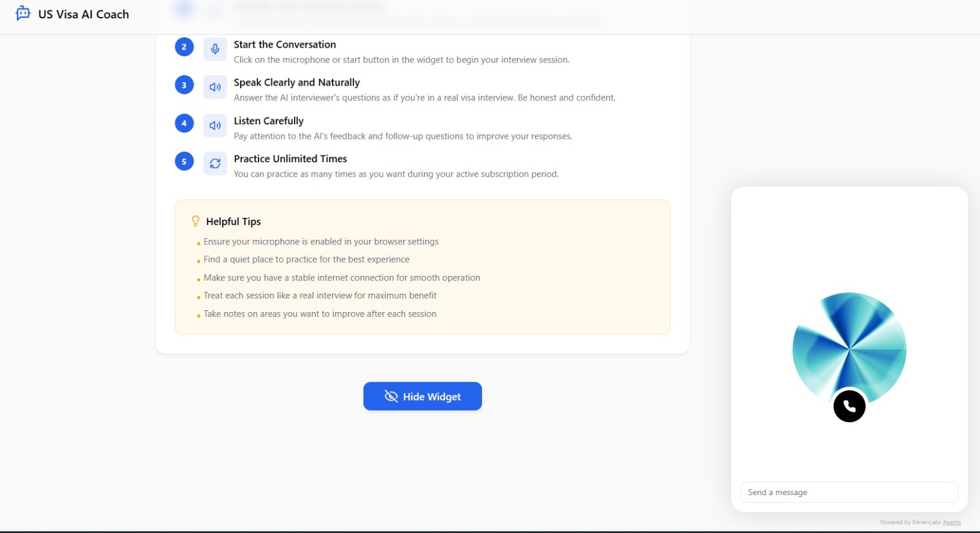The height and width of the screenshot is (533, 980).
Task: Click the lightbulb icon next to Helpful Tips
Action: tap(195, 221)
